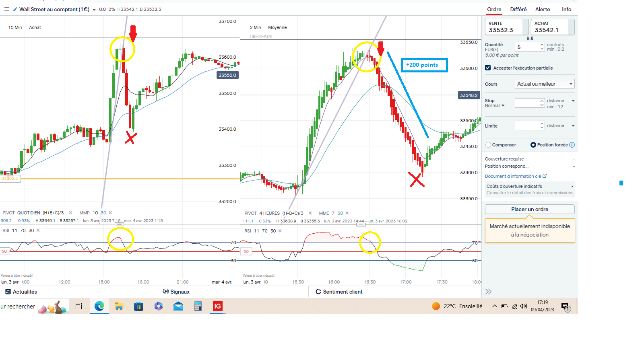Click the Wi-Fi network tray icon
Viewport: 644px width, 362px height.
[x=514, y=306]
